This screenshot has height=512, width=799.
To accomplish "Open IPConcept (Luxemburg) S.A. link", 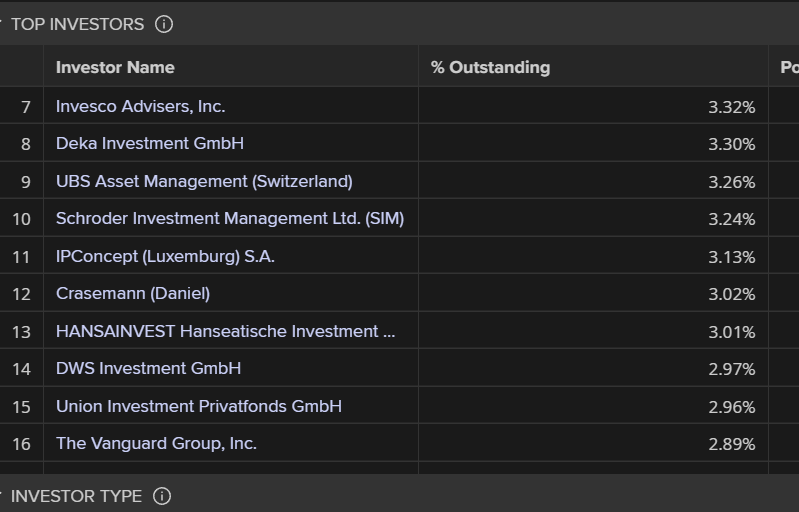I will point(165,256).
